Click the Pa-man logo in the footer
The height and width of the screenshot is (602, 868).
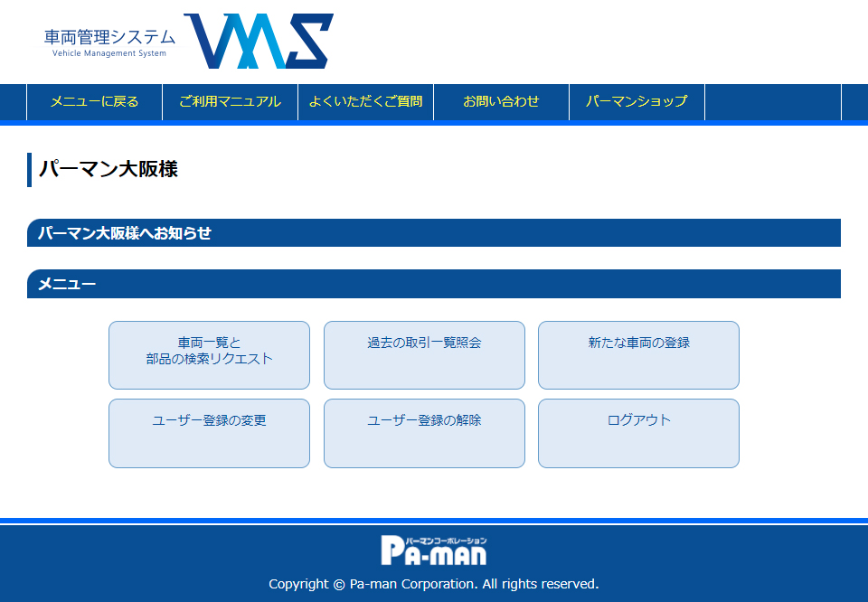tap(434, 546)
